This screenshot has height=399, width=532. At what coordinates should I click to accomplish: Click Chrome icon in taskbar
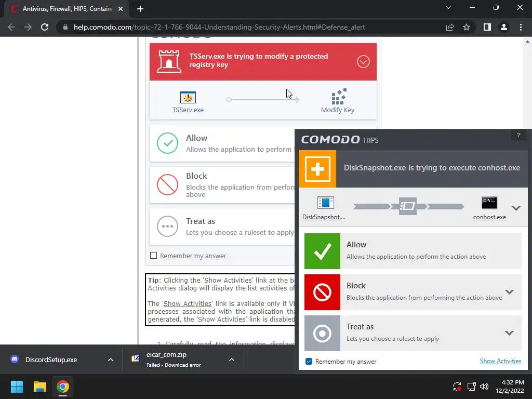point(63,387)
